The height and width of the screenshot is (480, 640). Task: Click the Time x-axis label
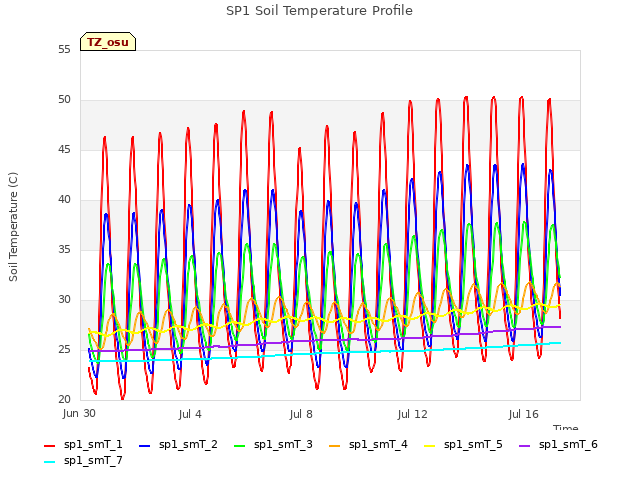tap(566, 427)
